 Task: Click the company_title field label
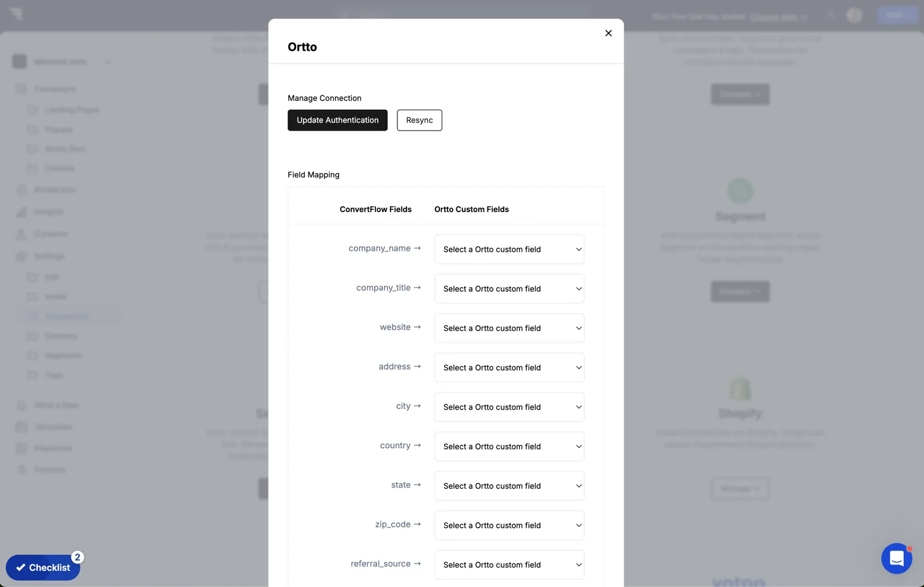pos(383,288)
